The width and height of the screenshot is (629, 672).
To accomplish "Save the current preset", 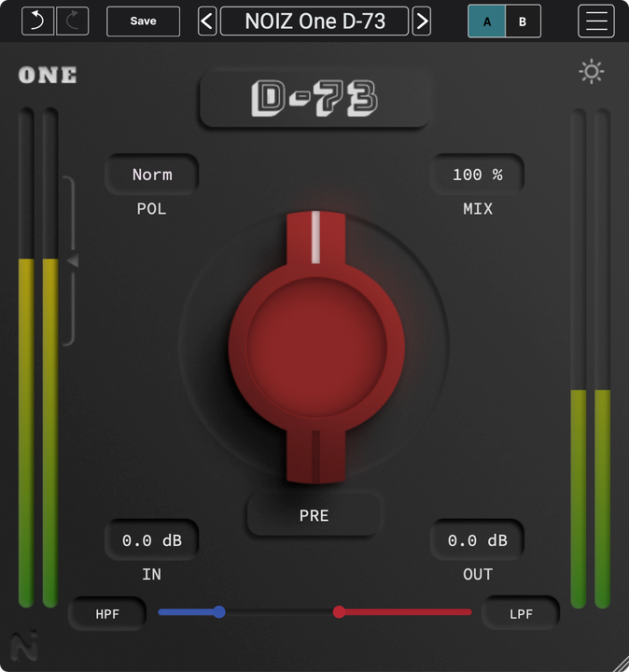I will pyautogui.click(x=143, y=21).
